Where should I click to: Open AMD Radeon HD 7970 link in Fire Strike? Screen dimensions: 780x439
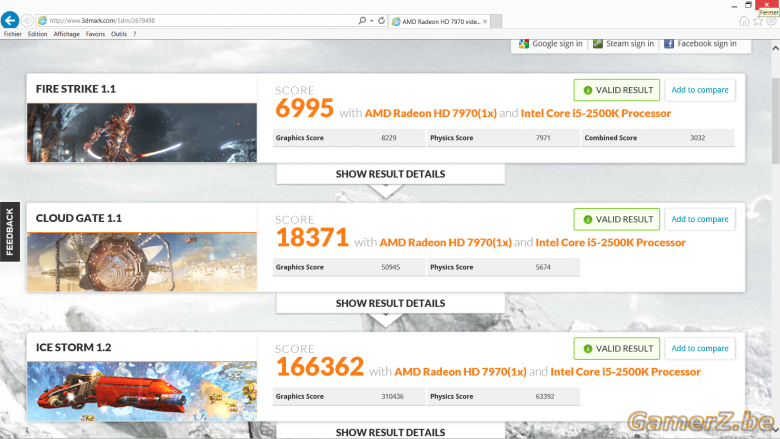431,113
